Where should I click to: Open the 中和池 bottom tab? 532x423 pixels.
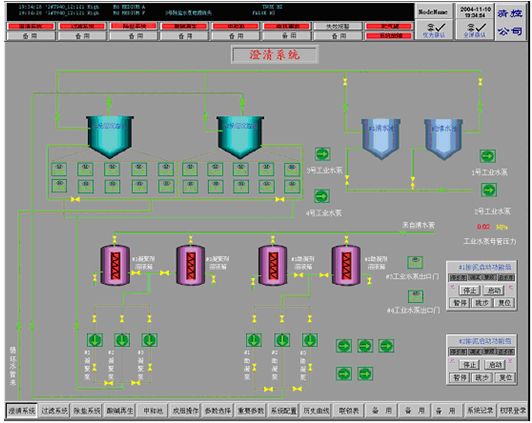pos(153,411)
